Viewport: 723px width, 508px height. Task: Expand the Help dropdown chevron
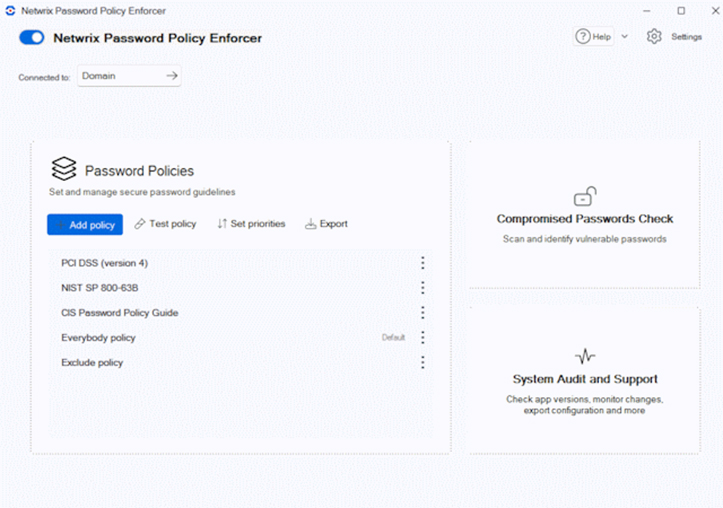[x=625, y=36]
